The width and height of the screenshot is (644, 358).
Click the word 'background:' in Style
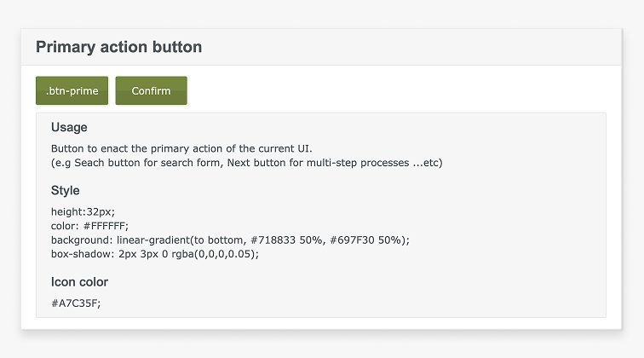[82, 240]
